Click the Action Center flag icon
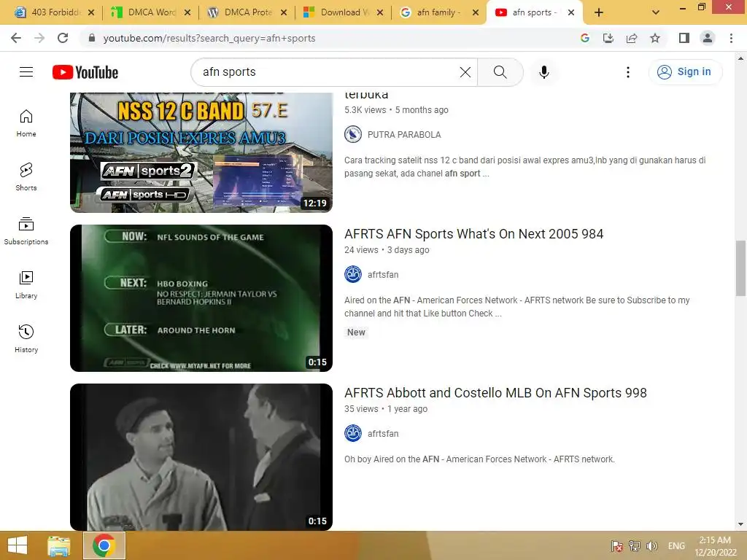747x560 pixels. click(x=617, y=546)
